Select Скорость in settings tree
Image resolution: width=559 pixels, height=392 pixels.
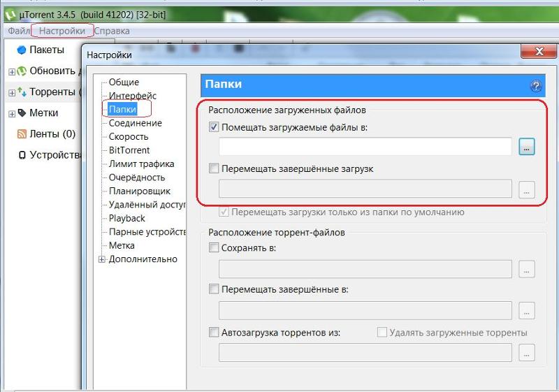pyautogui.click(x=129, y=136)
